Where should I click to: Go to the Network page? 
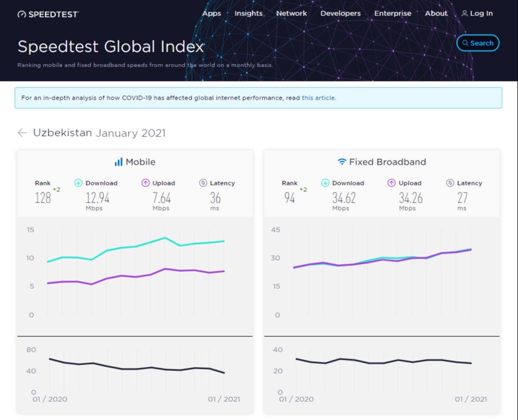pyautogui.click(x=291, y=13)
